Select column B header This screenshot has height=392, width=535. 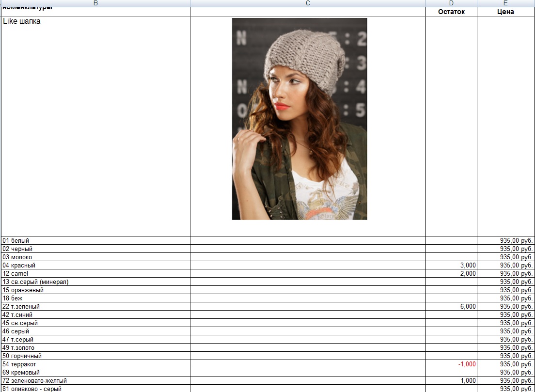point(95,3)
